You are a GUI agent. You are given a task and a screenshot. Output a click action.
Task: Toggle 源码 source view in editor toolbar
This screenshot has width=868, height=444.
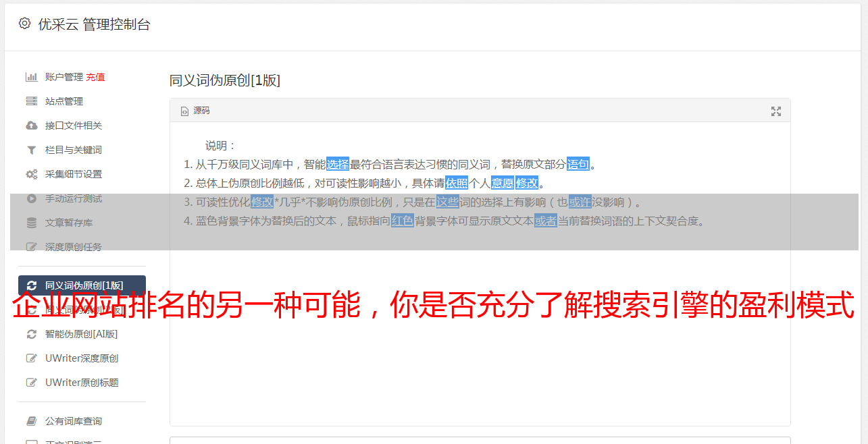[195, 111]
